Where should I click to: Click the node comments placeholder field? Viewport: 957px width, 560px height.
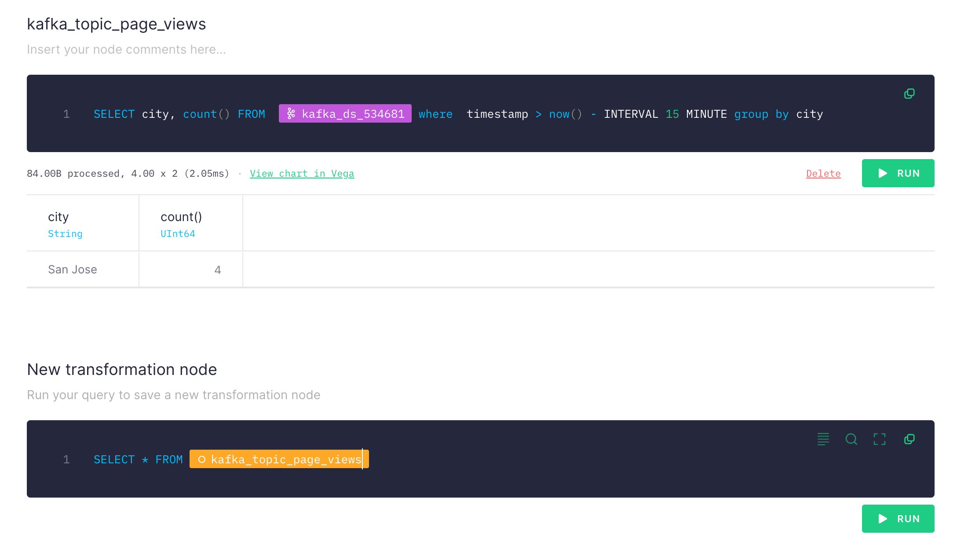point(126,50)
